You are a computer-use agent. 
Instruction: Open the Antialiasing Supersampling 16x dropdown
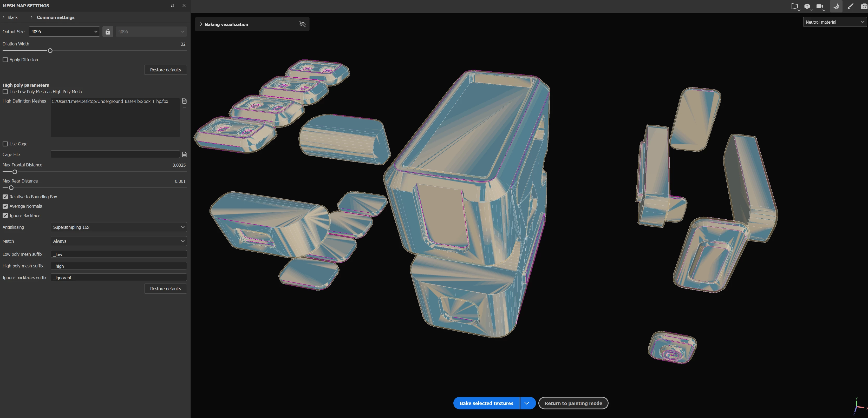pos(119,227)
